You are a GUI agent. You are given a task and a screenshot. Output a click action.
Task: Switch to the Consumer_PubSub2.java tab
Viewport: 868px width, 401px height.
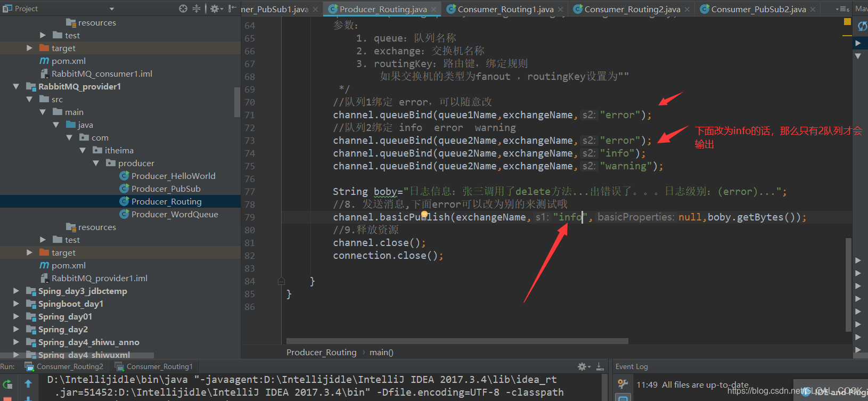click(x=758, y=9)
